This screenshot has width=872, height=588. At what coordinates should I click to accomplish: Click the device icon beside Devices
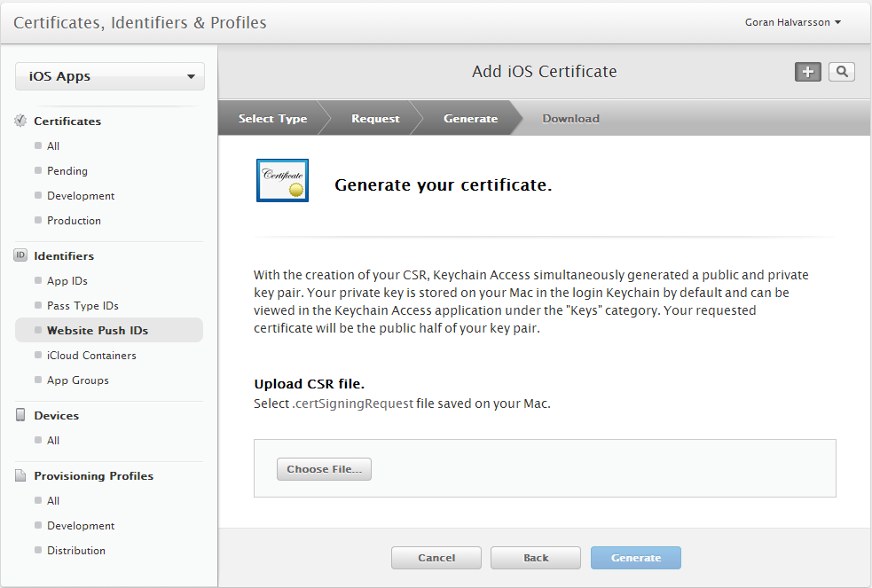pyautogui.click(x=20, y=414)
